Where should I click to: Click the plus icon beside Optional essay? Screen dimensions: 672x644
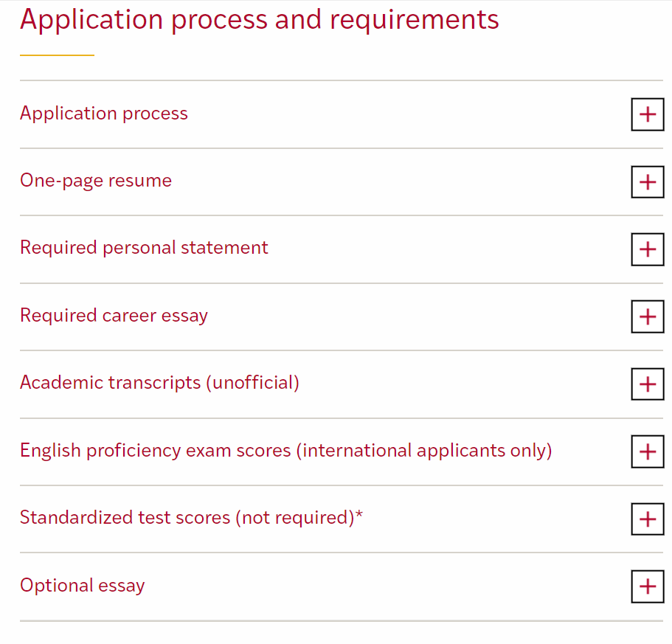click(x=647, y=586)
